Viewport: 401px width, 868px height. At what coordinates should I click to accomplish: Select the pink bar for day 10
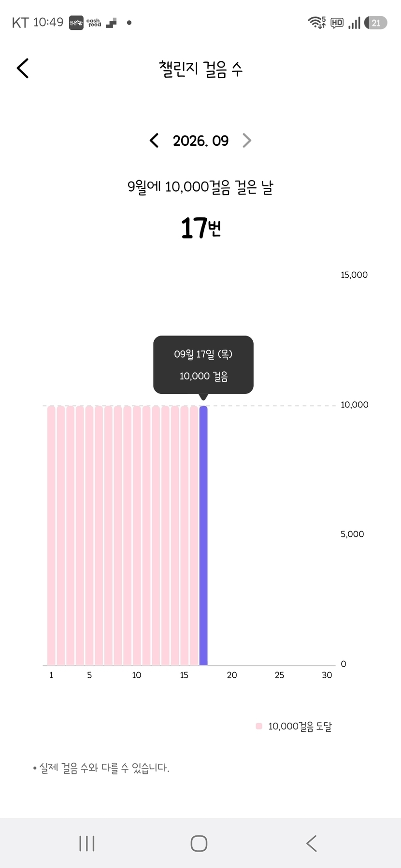pos(137,535)
